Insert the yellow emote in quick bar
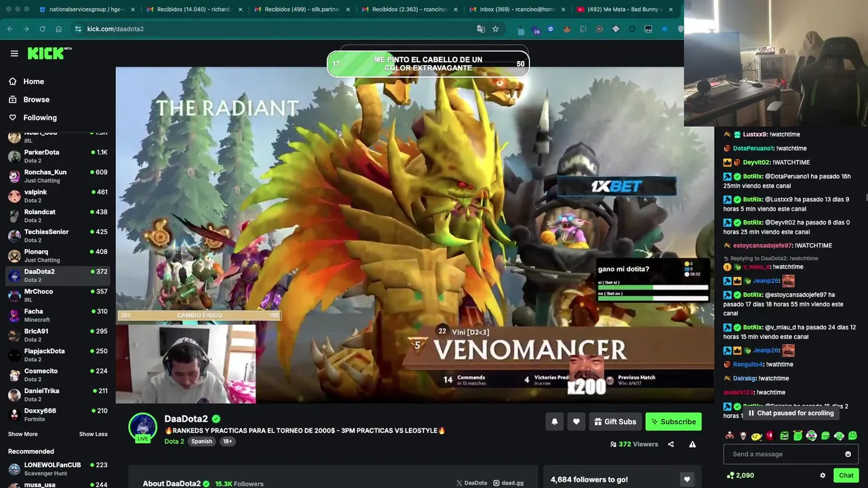The height and width of the screenshot is (488, 868). pyautogui.click(x=756, y=436)
